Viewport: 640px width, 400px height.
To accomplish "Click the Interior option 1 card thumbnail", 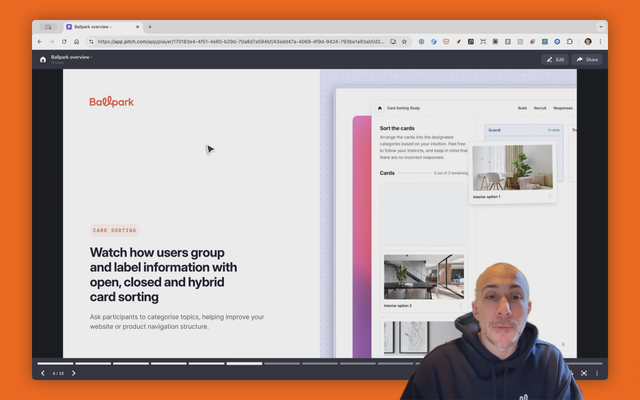I will tap(513, 168).
